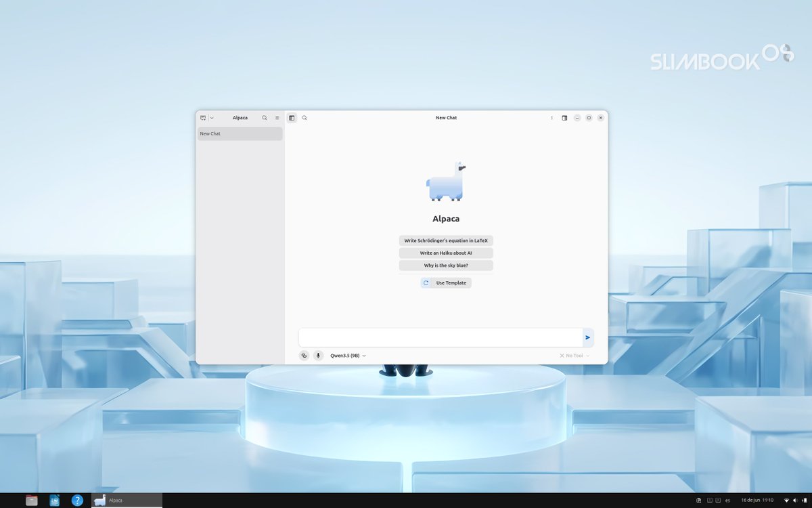Screen dimensions: 812x508
Task: Toggle the chat list sidebar visibility
Action: click(292, 118)
